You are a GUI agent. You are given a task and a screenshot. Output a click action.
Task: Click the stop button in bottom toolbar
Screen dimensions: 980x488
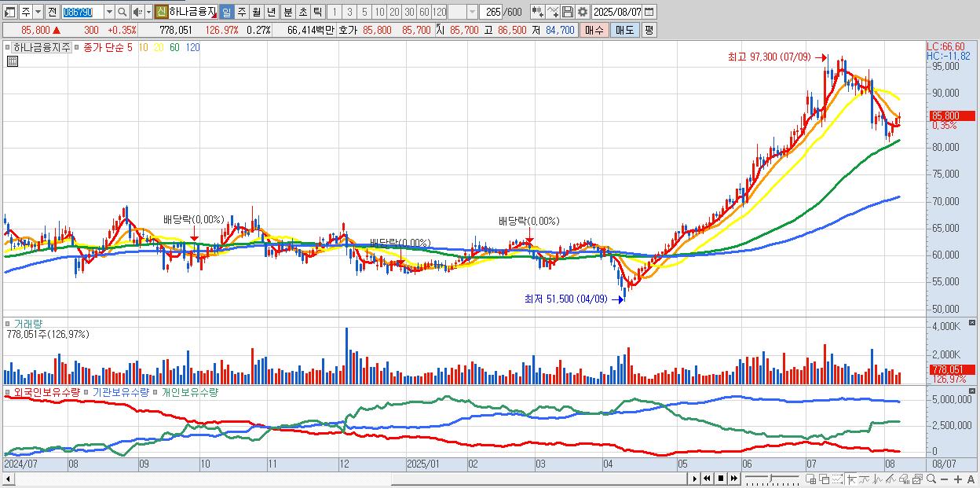pyautogui.click(x=721, y=479)
